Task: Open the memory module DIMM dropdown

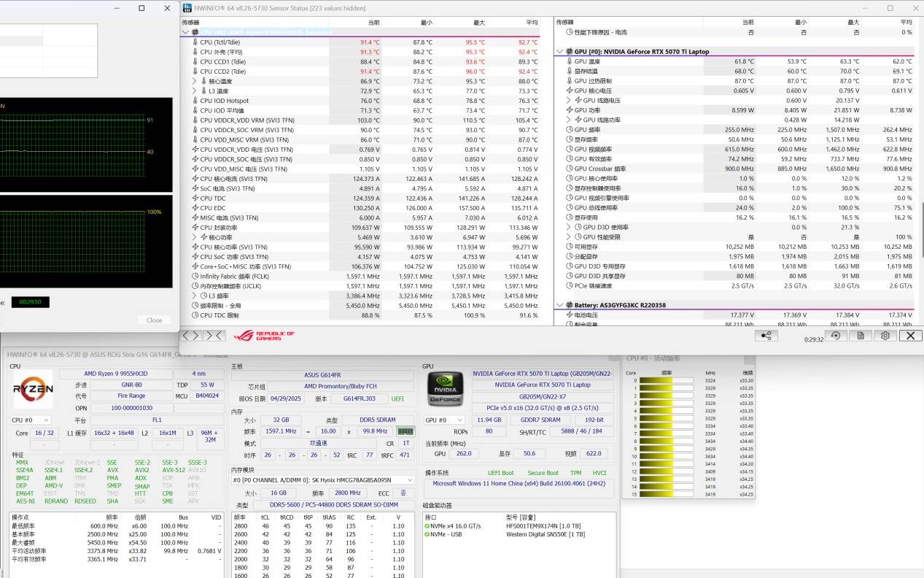Action: (323, 480)
